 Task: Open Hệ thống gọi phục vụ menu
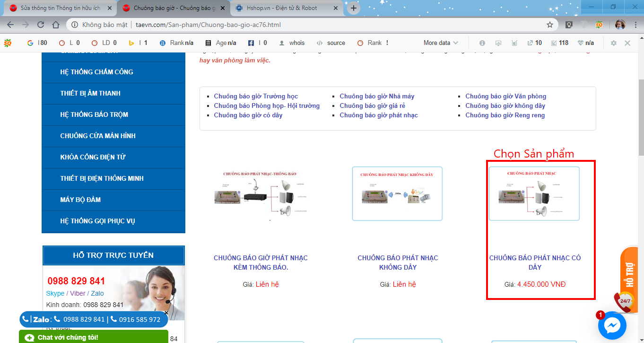(x=113, y=221)
